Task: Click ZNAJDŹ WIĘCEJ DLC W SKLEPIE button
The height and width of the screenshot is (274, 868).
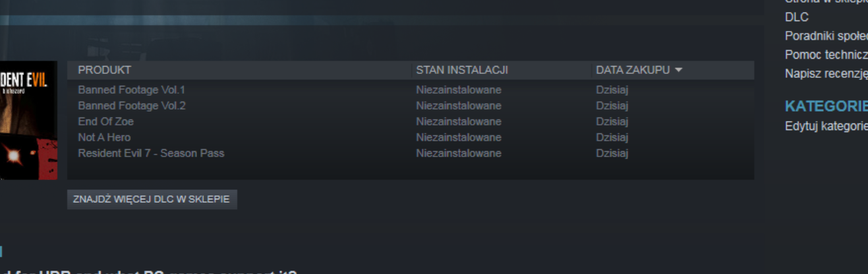Action: pyautogui.click(x=152, y=199)
